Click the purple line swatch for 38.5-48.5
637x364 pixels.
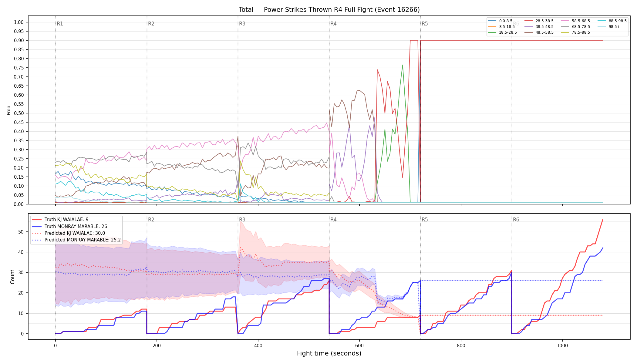click(529, 27)
